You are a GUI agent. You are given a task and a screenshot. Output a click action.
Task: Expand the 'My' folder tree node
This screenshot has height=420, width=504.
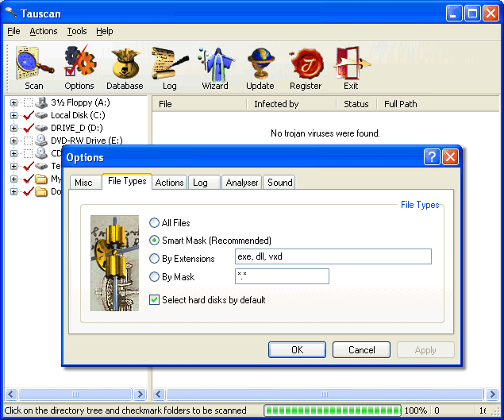coord(13,179)
